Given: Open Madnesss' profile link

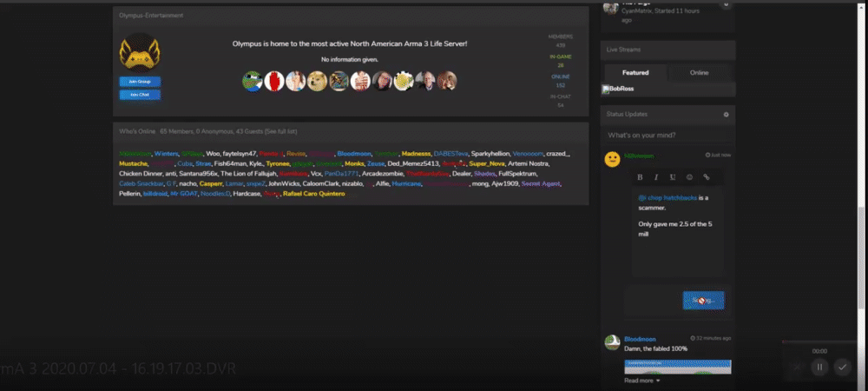Looking at the screenshot, I should (x=416, y=154).
